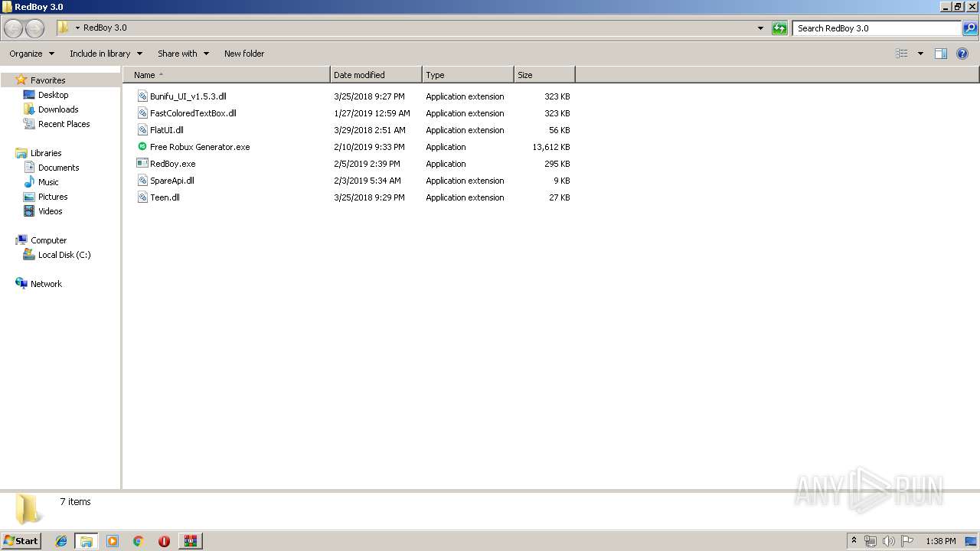
Task: Select Libraries in navigation pane
Action: (46, 153)
